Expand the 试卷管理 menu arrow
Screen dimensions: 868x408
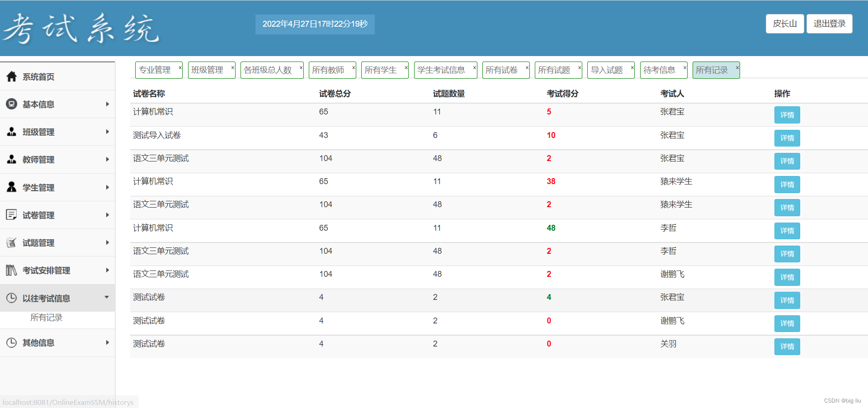click(x=107, y=215)
